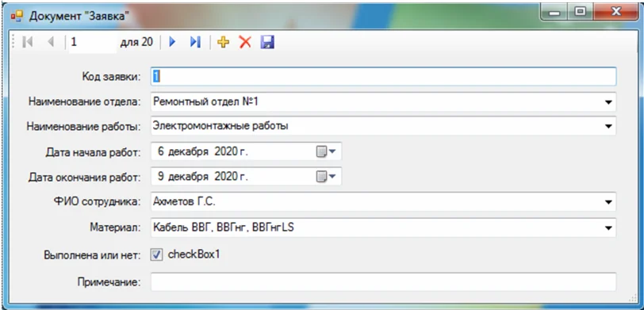
Task: Add a new record with plus icon
Action: pyautogui.click(x=223, y=42)
